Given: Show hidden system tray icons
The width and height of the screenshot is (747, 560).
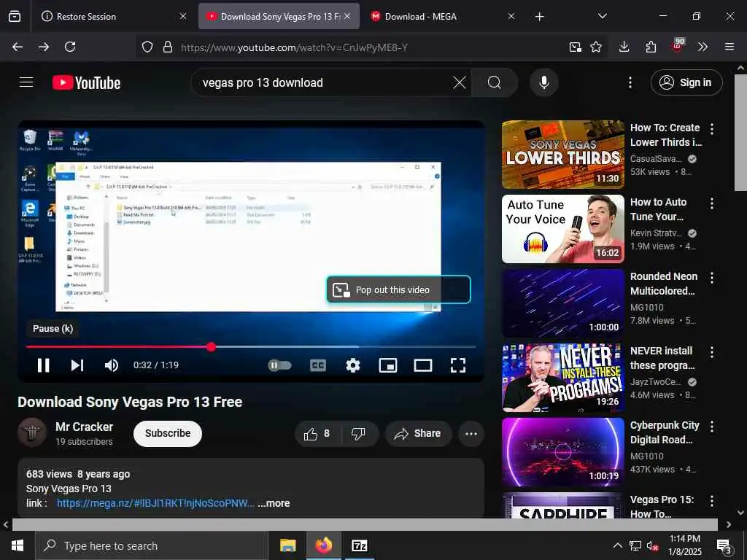Looking at the screenshot, I should [617, 545].
